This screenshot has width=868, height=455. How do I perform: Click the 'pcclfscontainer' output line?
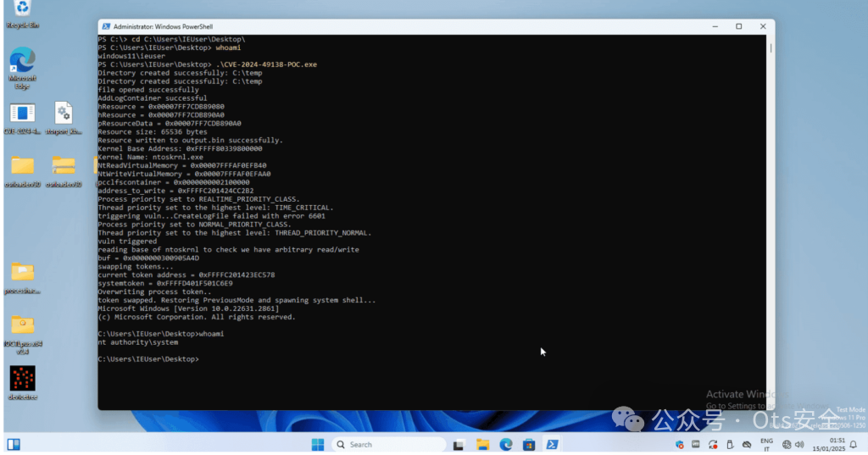174,182
